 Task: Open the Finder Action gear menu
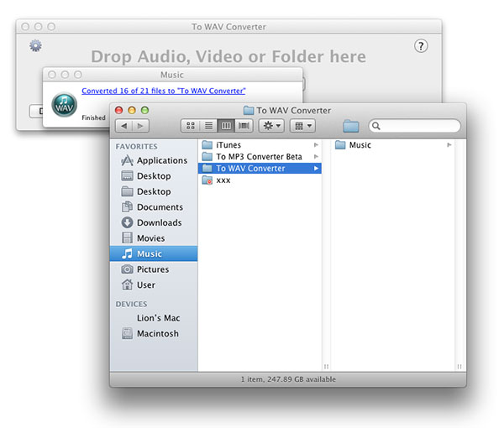tap(271, 126)
